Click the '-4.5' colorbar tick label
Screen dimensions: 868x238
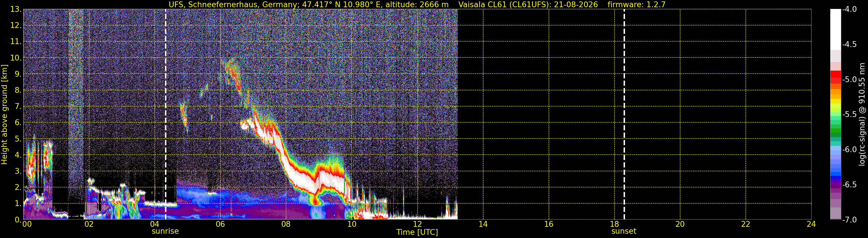pos(849,44)
